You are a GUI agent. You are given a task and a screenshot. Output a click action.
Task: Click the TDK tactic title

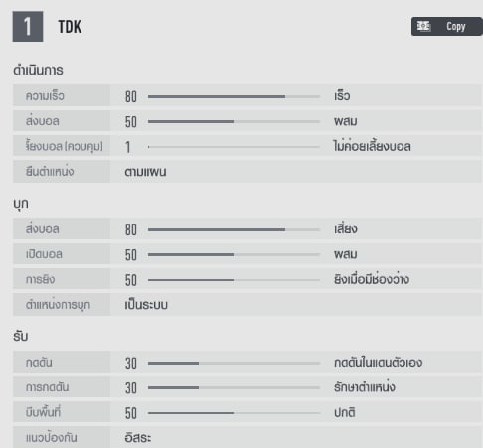pyautogui.click(x=70, y=27)
